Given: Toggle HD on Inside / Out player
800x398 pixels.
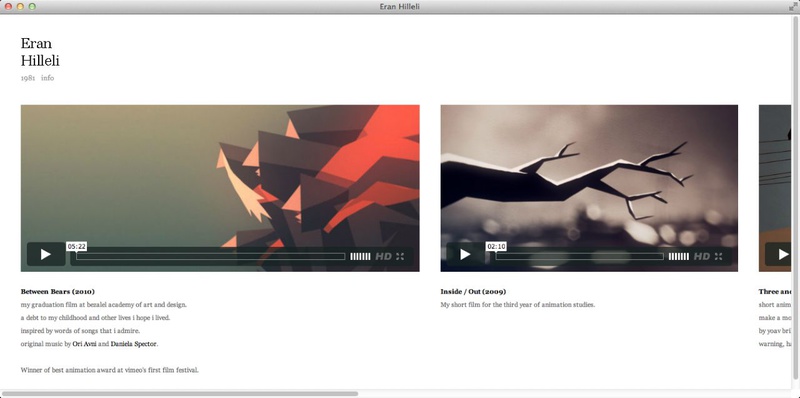Looking at the screenshot, I should tap(702, 256).
